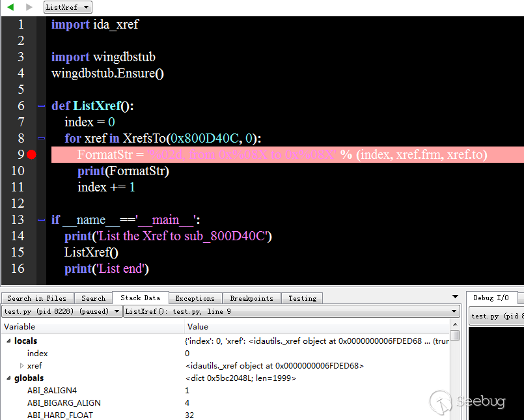Open the Debug I/O tab
The width and height of the screenshot is (524, 420).
pos(491,298)
